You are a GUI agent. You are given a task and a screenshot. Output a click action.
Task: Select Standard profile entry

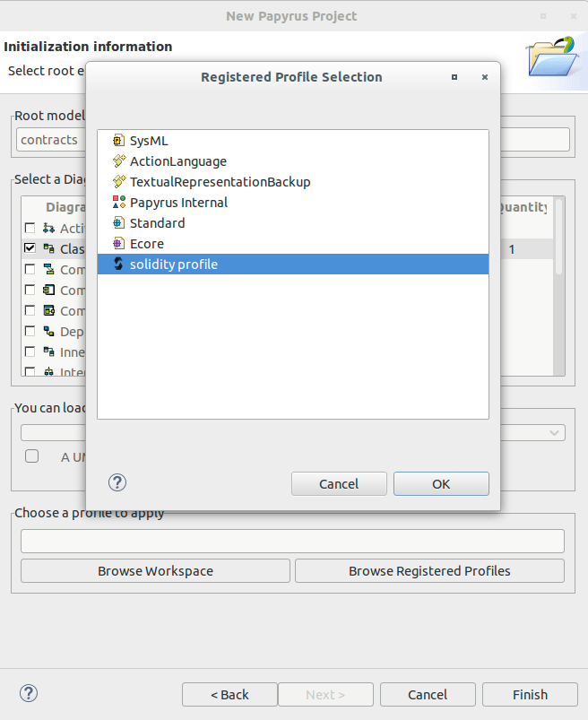point(293,223)
